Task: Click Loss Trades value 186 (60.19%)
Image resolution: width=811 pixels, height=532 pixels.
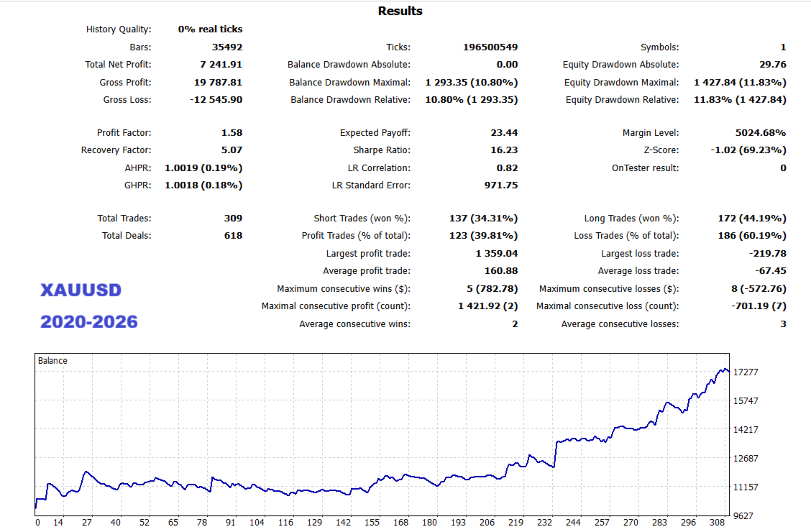Action: coord(752,236)
